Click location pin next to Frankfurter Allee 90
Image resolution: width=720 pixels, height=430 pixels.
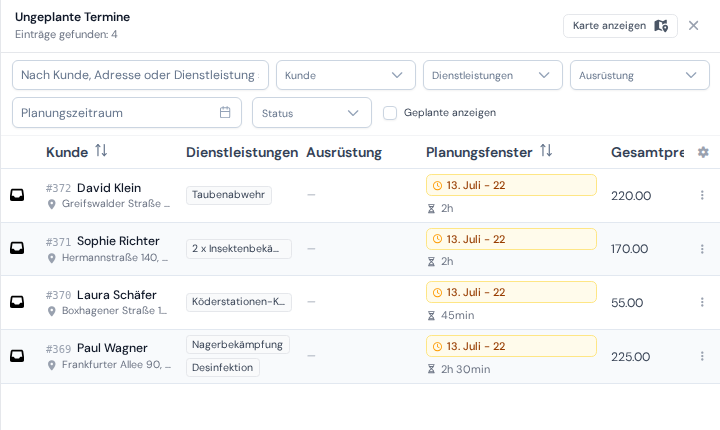[x=52, y=365]
